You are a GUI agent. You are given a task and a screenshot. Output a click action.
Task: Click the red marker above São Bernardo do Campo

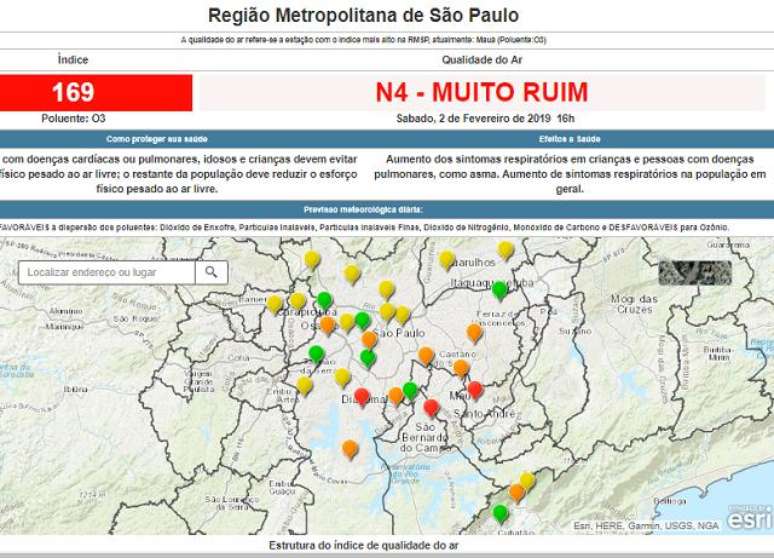click(x=431, y=407)
